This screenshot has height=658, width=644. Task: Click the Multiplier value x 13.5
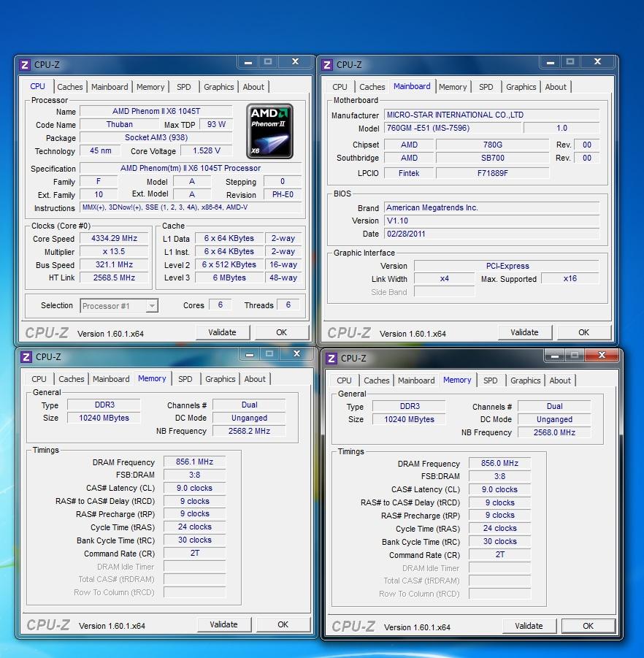point(114,252)
